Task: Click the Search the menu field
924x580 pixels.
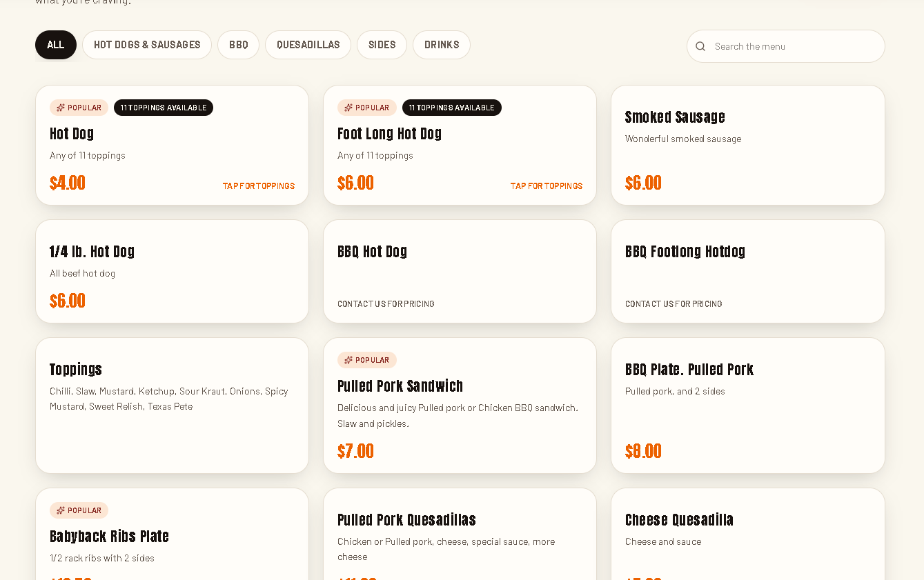Action: click(x=786, y=46)
